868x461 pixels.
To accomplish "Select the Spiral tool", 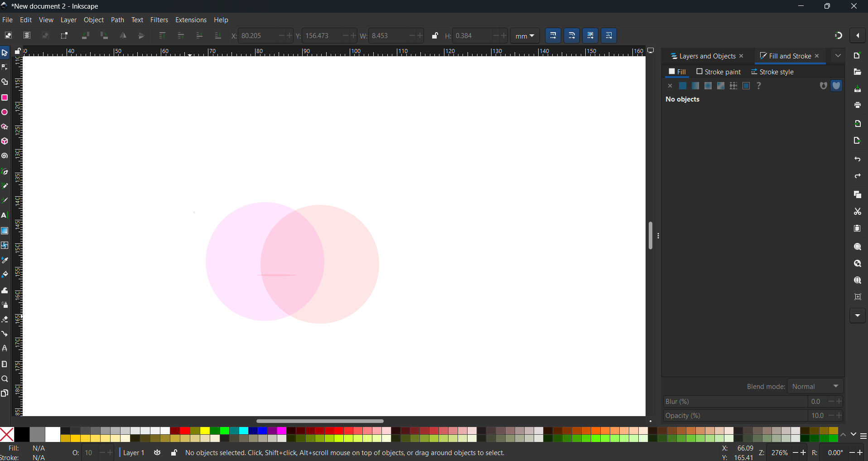I will 5,156.
